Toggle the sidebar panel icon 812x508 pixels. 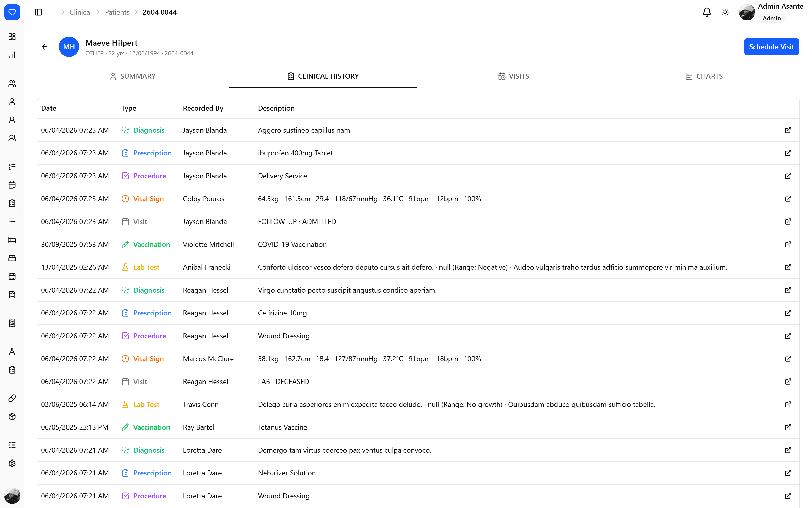tap(39, 12)
